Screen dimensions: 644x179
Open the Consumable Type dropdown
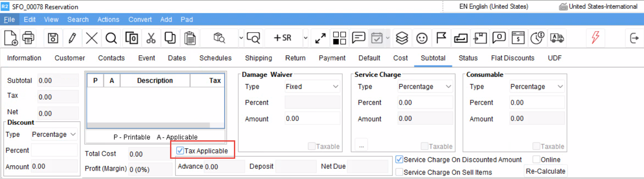[x=537, y=87]
